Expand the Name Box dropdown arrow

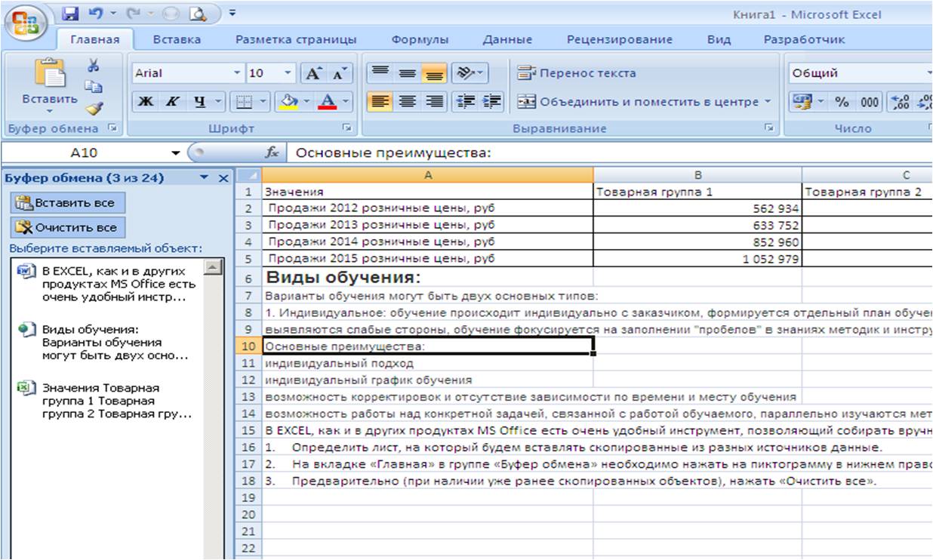tap(175, 153)
